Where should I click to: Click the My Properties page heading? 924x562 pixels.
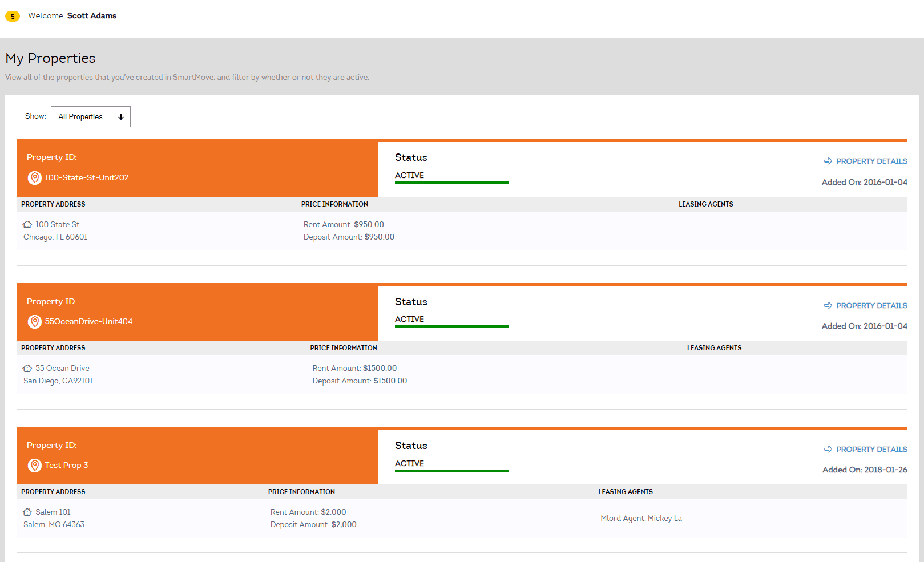51,59
